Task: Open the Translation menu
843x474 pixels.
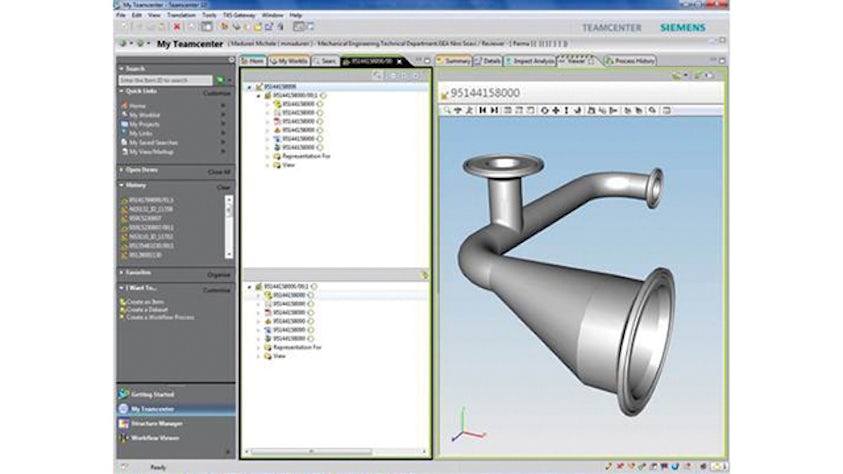Action: click(181, 16)
